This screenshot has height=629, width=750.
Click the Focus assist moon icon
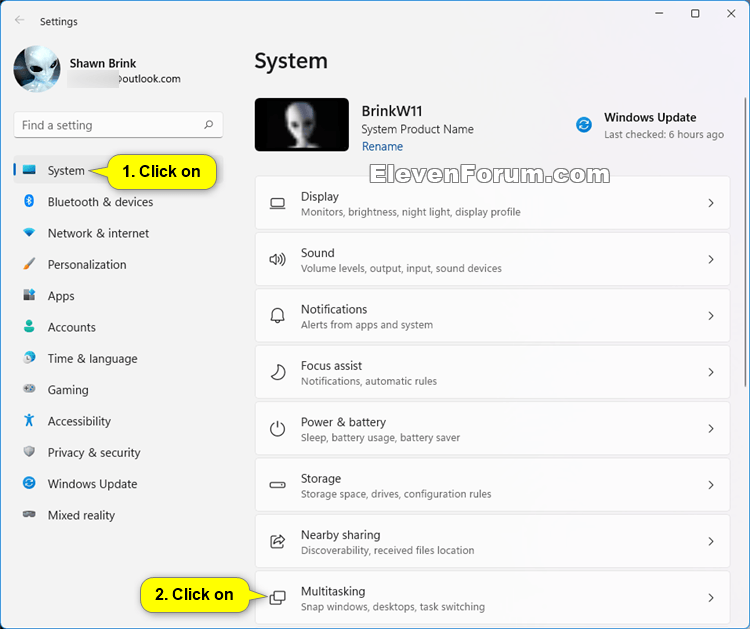(277, 373)
